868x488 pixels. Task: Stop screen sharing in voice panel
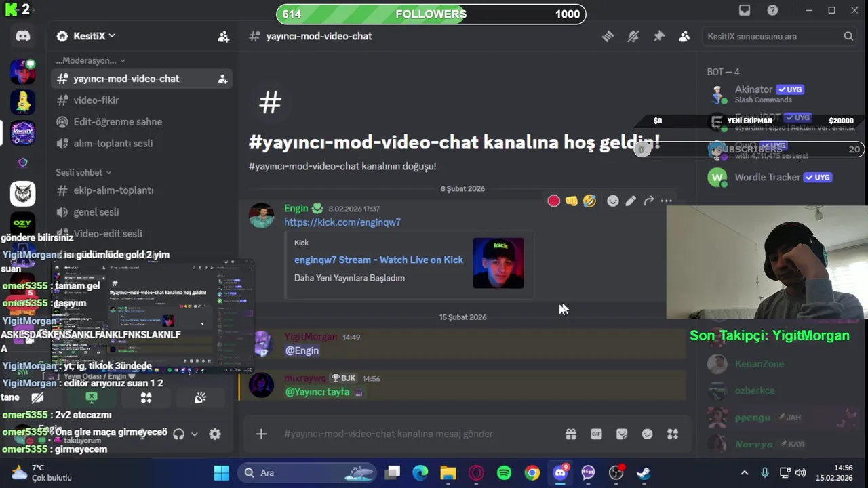coord(92,398)
